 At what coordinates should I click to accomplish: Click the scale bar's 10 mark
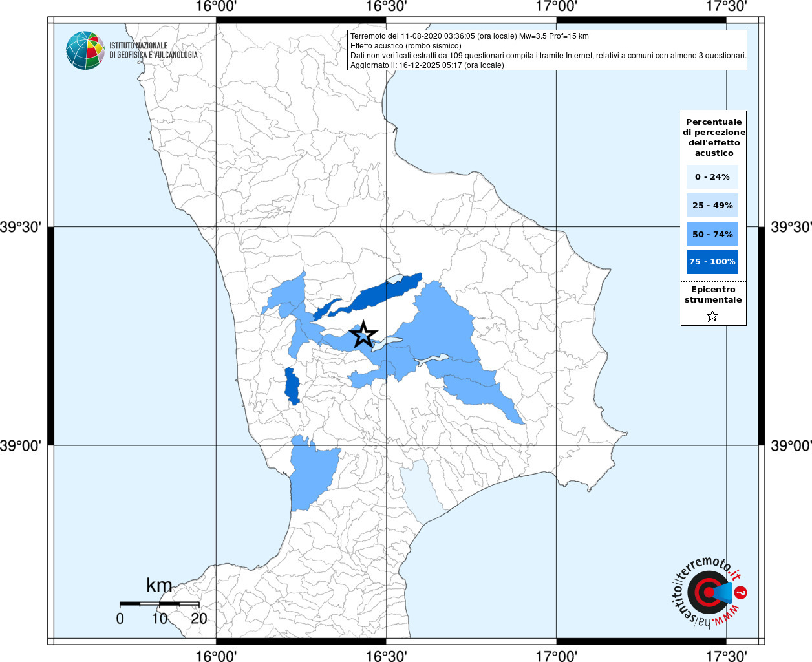tap(160, 618)
